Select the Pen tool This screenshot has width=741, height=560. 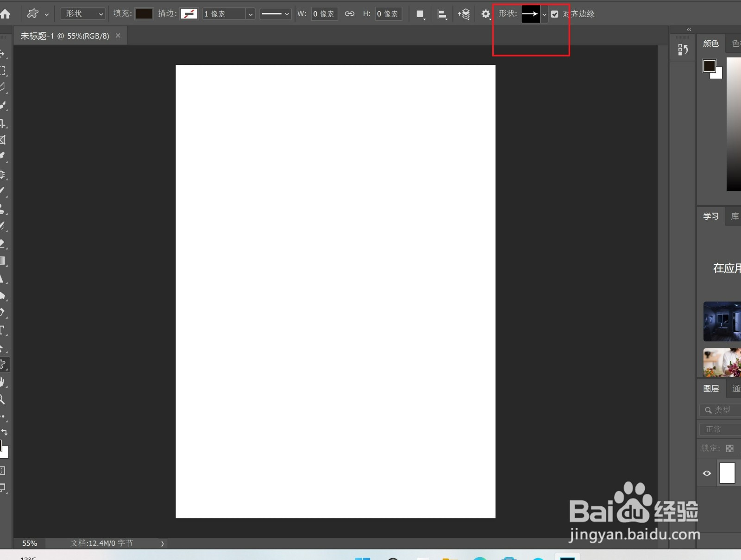tap(3, 313)
